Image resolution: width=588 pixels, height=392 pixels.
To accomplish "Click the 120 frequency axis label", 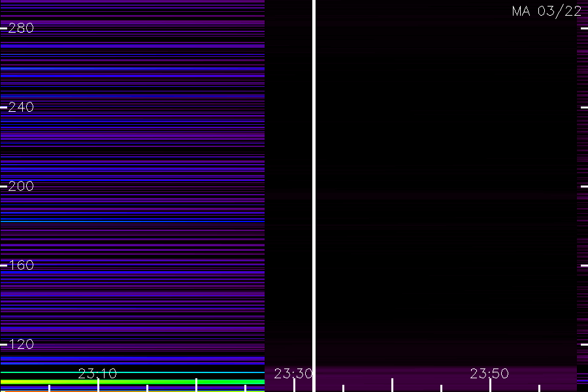I will click(21, 344).
